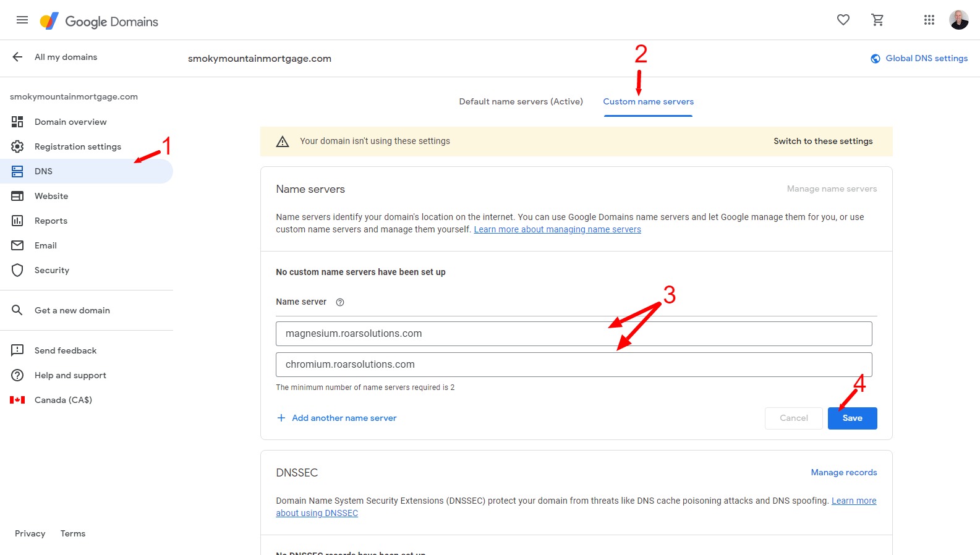Viewport: 980px width, 555px height.
Task: Click the Name server help icon
Action: click(340, 302)
